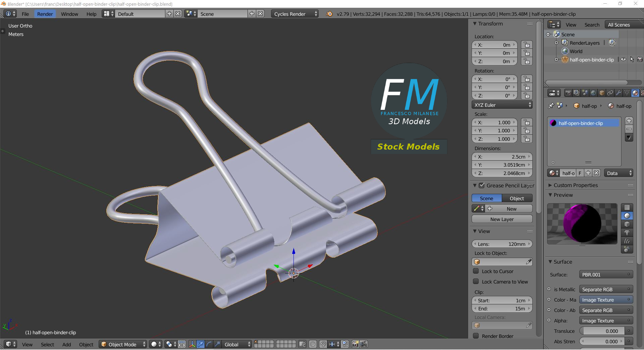This screenshot has width=644, height=350.
Task: Collapse the Transform panel
Action: pyautogui.click(x=475, y=24)
